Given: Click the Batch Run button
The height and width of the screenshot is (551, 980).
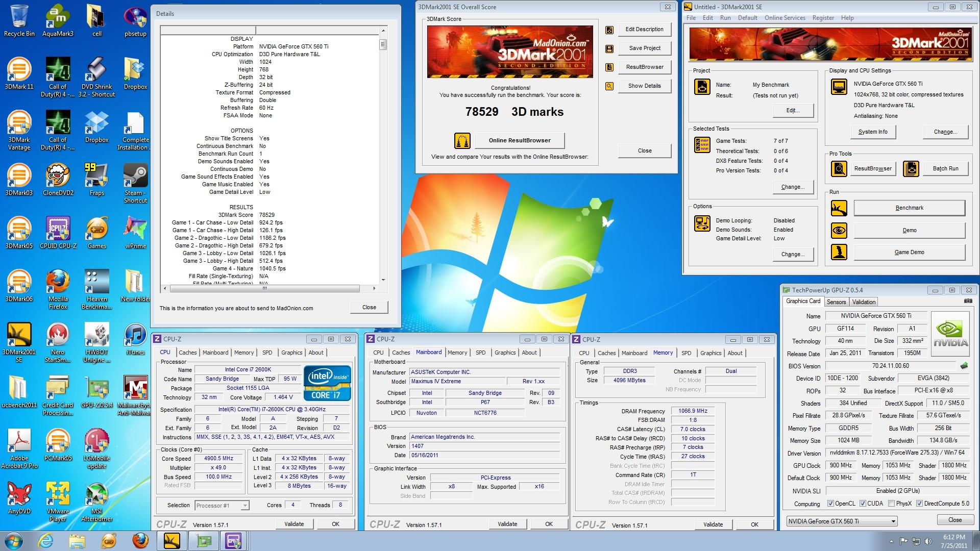Looking at the screenshot, I should [945, 168].
